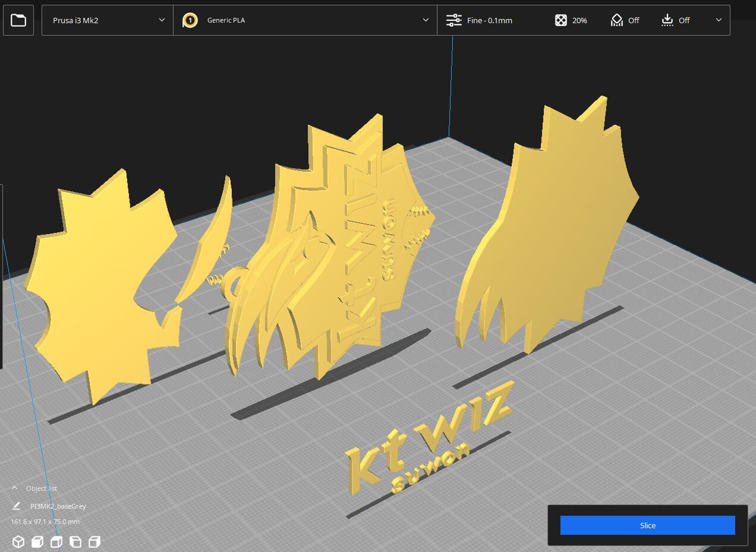Select the PI3MK2_baseGrey job name
The height and width of the screenshot is (552, 756).
point(58,506)
